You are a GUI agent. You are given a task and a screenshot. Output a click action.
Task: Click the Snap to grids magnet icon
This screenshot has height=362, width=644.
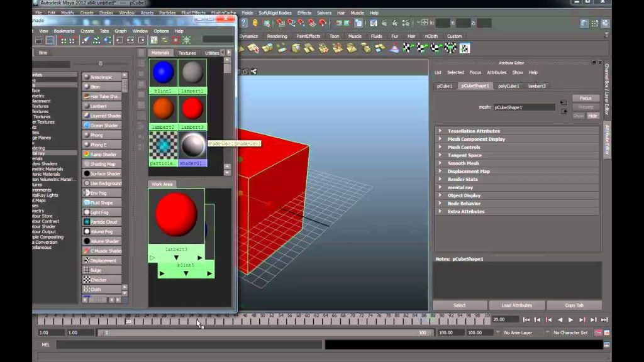[280, 23]
